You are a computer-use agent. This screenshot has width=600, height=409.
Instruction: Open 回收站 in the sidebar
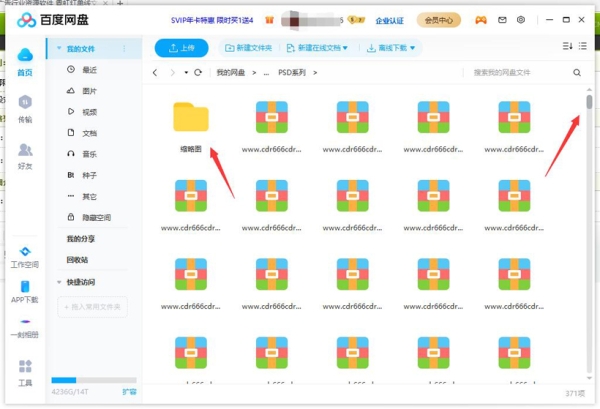[77, 260]
